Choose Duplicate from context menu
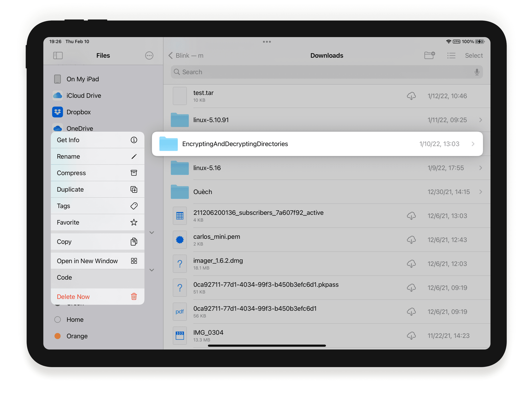 97,189
